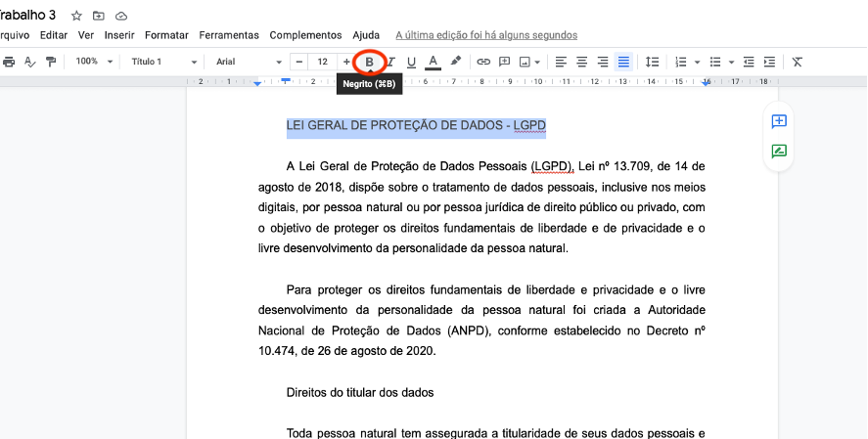This screenshot has width=868, height=439.
Task: Open the Título 1 style dropdown
Action: (163, 62)
